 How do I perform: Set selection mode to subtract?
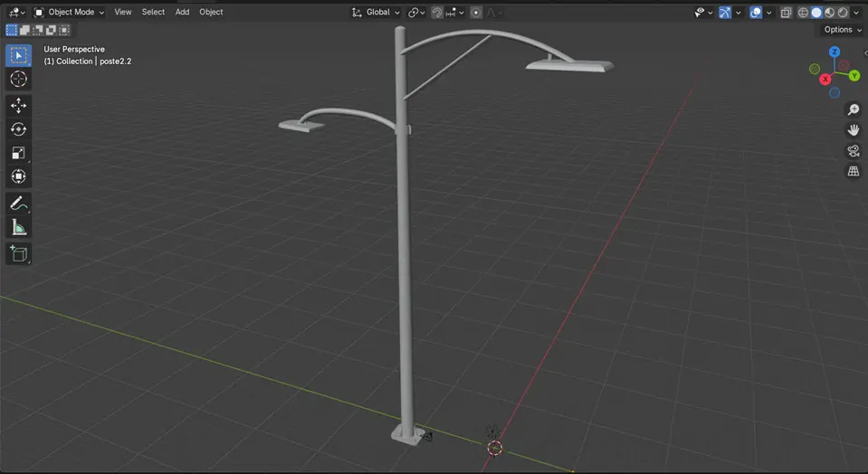[x=38, y=30]
